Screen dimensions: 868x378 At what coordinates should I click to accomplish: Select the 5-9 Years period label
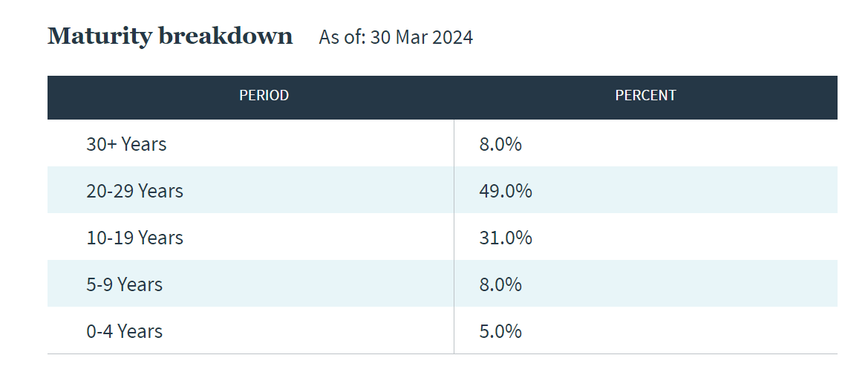[124, 284]
